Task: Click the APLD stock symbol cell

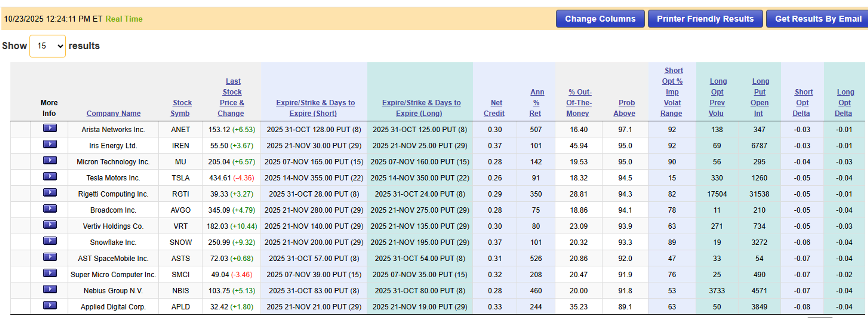Action: [x=180, y=307]
